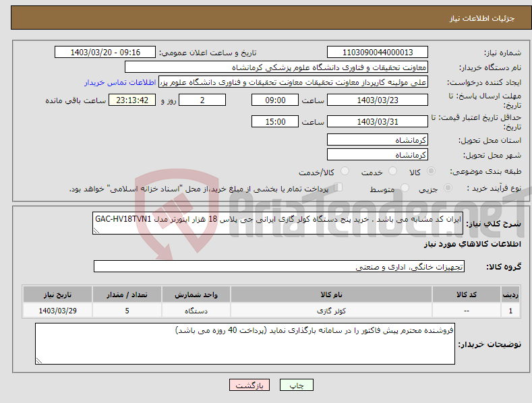Image resolution: width=532 pixels, height=403 pixels.
Task: Click the general need description text area
Action: pyautogui.click(x=278, y=223)
